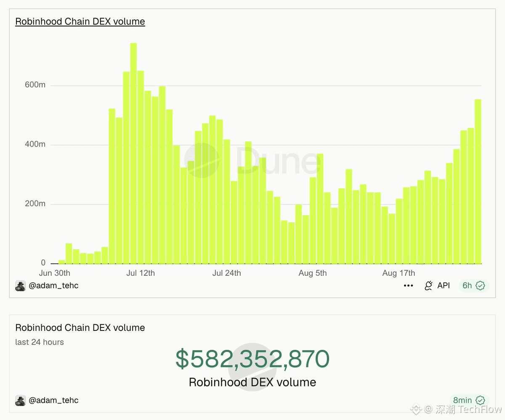
Task: Click adam_tehc avatar in the counter panel
Action: 21,400
